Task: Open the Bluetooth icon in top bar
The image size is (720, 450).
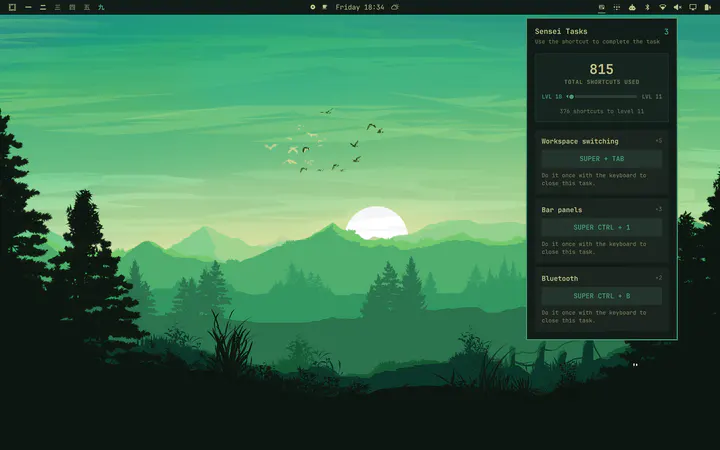Action: coord(647,7)
